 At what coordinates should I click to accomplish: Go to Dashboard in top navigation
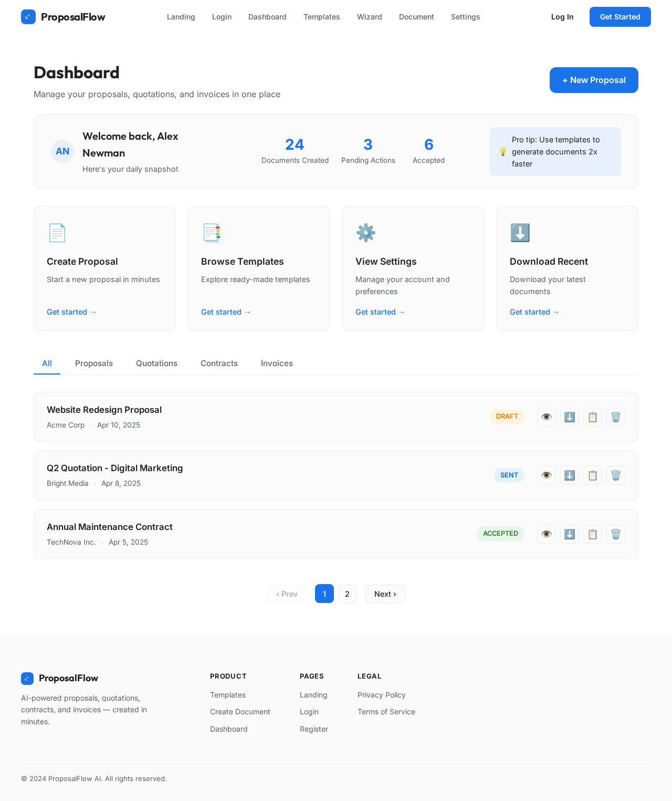click(267, 17)
